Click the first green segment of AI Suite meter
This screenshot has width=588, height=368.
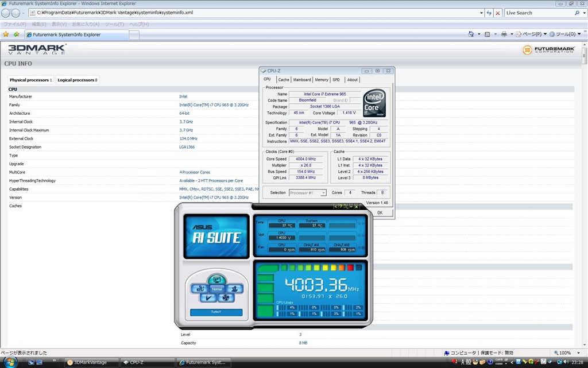[284, 268]
